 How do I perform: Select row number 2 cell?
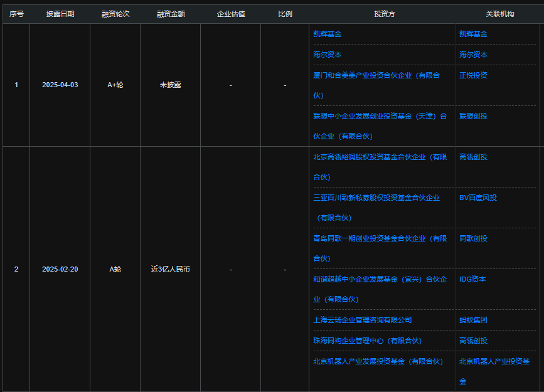coord(16,269)
